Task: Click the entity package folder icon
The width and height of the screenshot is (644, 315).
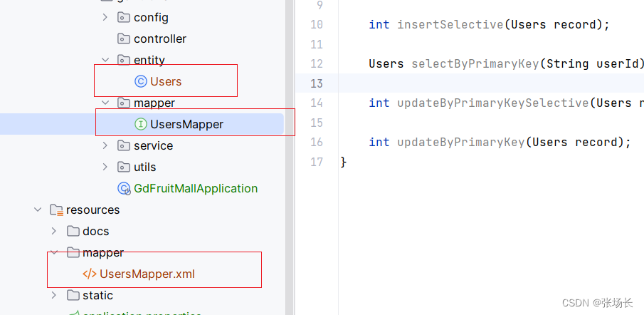Action: click(124, 60)
